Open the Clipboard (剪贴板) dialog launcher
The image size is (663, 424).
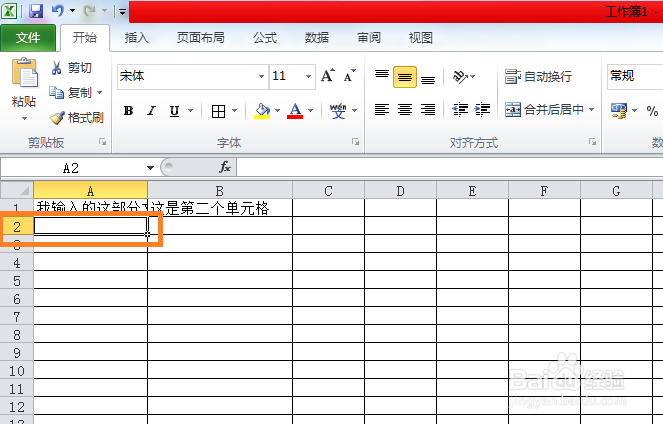(x=103, y=142)
